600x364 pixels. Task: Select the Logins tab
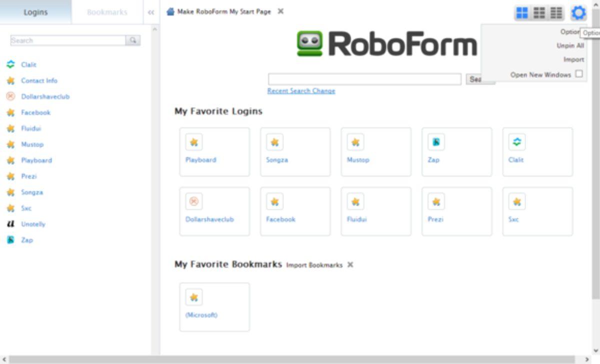(35, 12)
